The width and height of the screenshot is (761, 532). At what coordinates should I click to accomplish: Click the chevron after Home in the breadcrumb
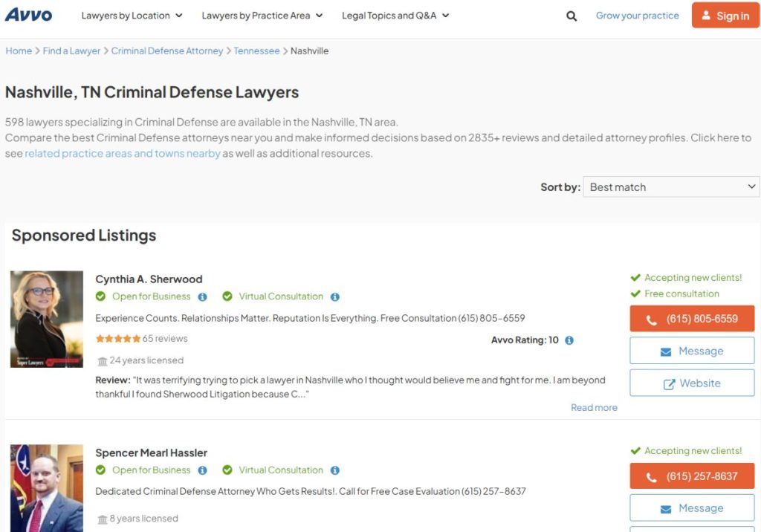click(x=37, y=51)
